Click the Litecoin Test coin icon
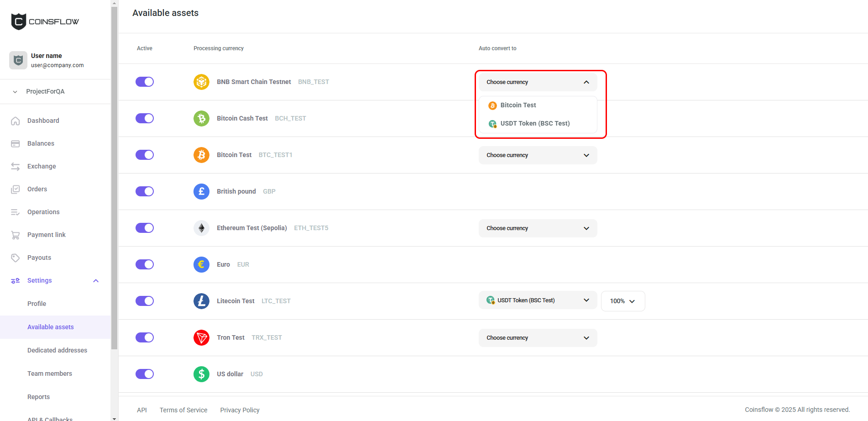This screenshot has height=421, width=868. 201,301
